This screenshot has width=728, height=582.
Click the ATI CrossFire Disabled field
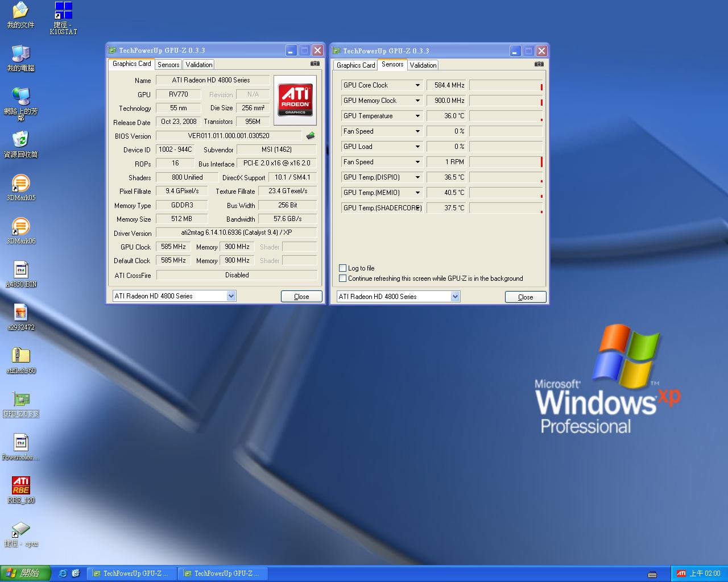pyautogui.click(x=237, y=275)
